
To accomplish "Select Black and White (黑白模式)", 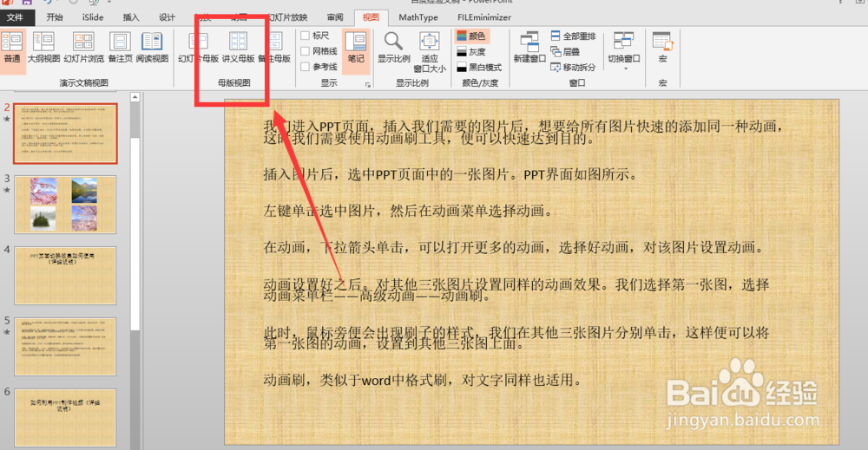I will click(479, 68).
